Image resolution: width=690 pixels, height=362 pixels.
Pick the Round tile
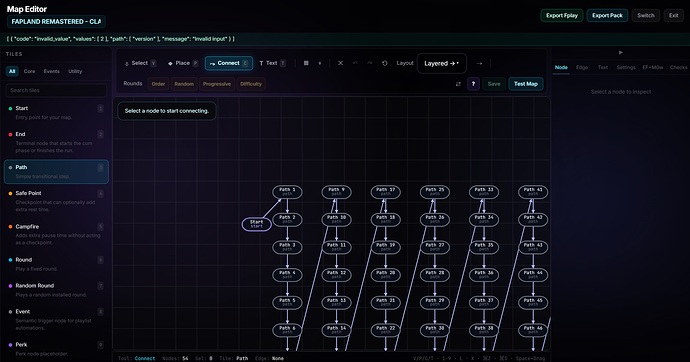pyautogui.click(x=56, y=264)
